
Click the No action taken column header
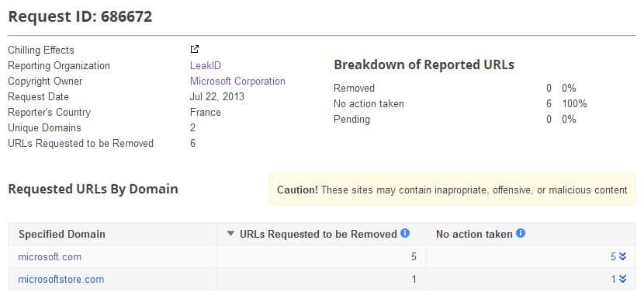pos(474,234)
